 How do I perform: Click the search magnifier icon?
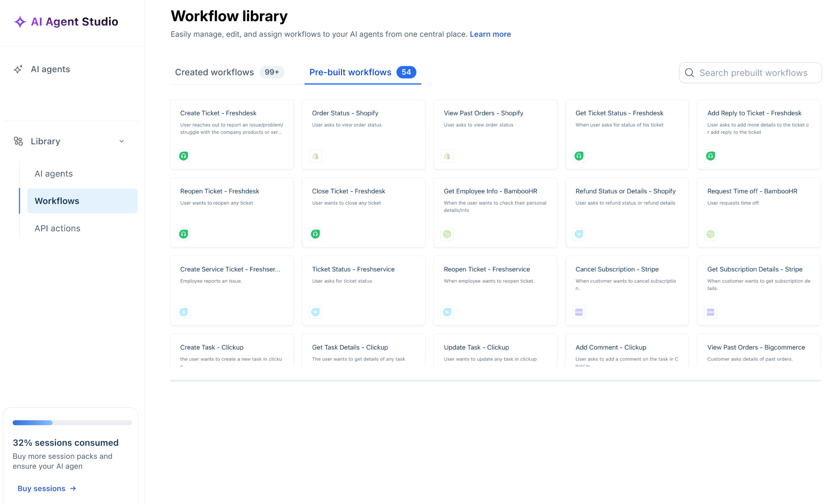689,73
